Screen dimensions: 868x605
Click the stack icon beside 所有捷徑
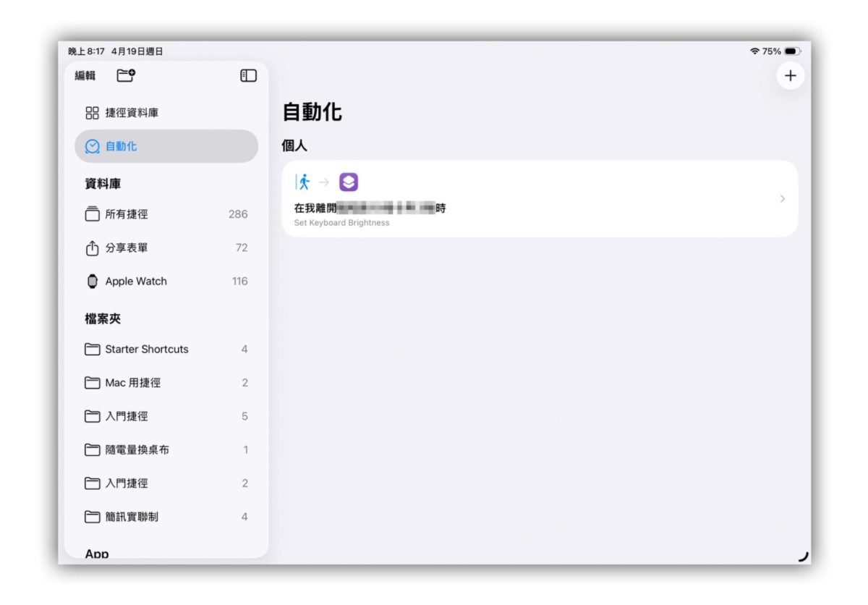(92, 214)
